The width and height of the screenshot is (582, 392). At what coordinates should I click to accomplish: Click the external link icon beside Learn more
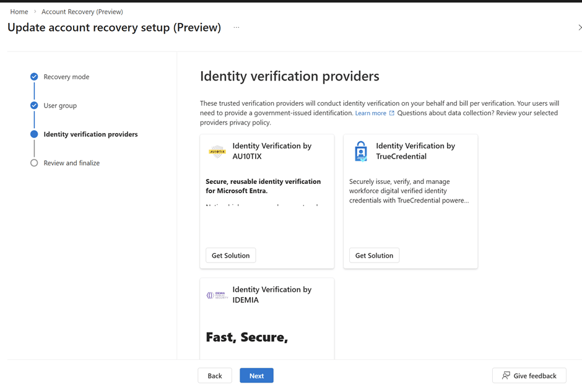click(x=391, y=113)
